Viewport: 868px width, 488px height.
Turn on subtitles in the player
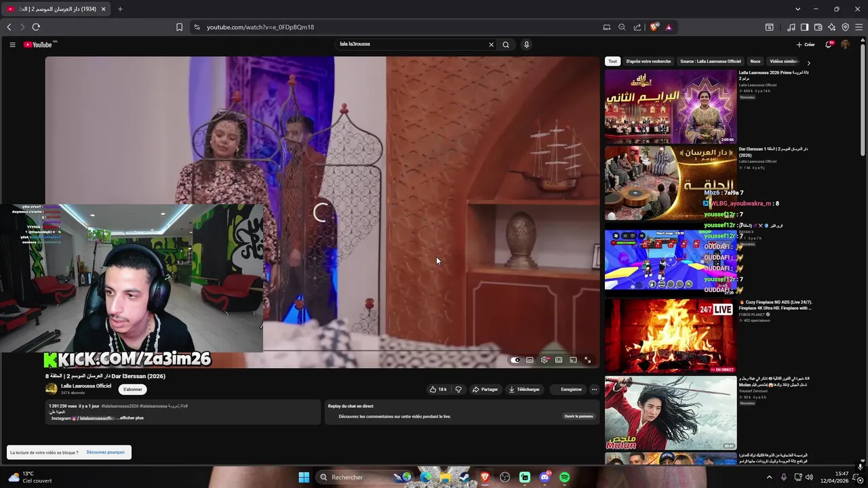pyautogui.click(x=530, y=360)
